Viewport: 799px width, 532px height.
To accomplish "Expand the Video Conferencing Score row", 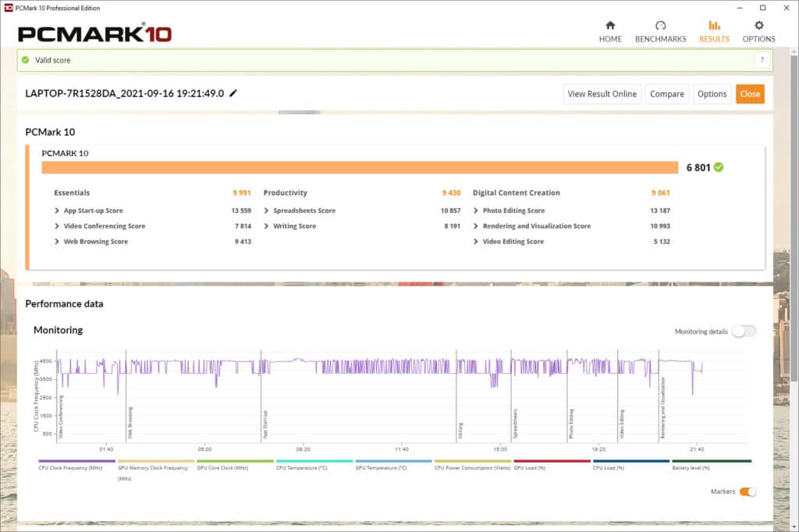I will point(58,226).
